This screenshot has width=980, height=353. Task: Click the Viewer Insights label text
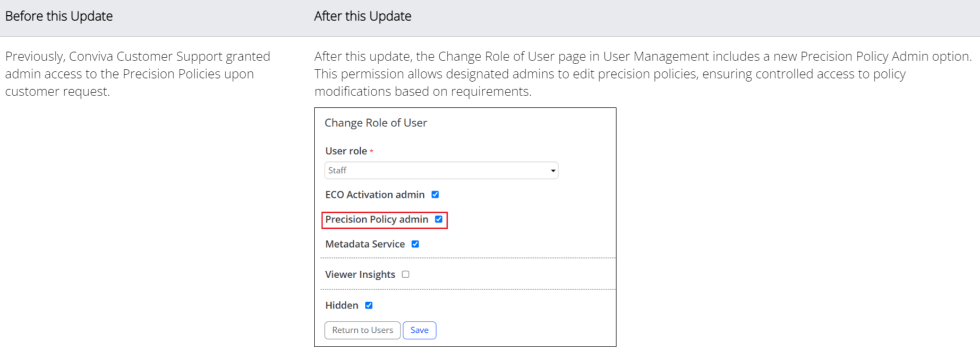click(x=360, y=274)
